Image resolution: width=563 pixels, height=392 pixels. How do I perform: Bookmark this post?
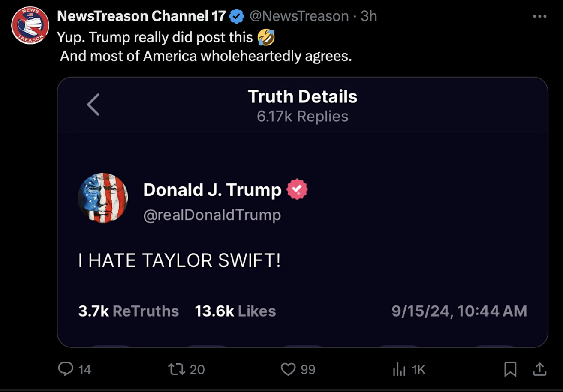point(510,369)
